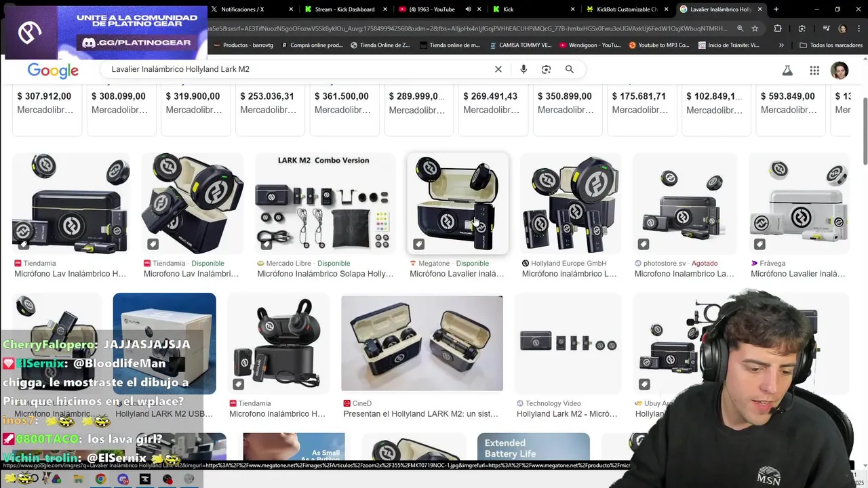Start voice search with the microphone icon
The width and height of the screenshot is (868, 488).
tap(524, 69)
